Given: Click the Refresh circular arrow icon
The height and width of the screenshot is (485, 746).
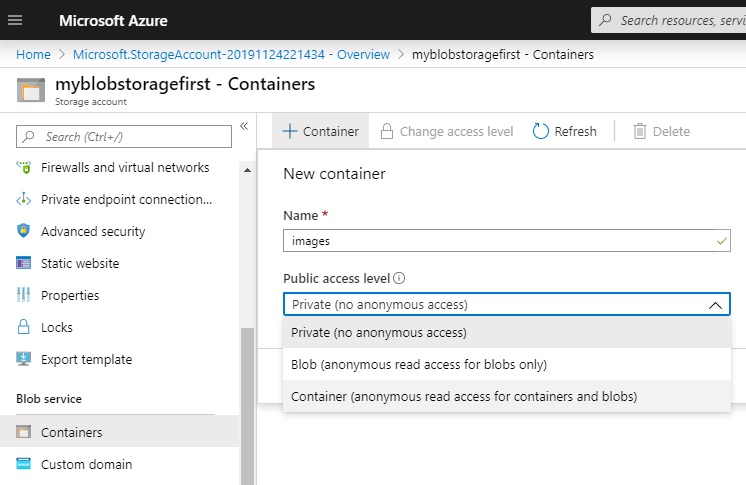Looking at the screenshot, I should [540, 131].
